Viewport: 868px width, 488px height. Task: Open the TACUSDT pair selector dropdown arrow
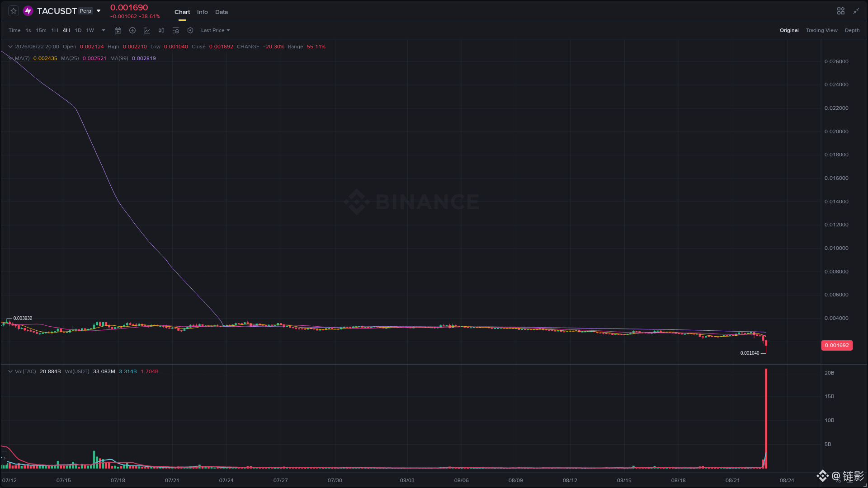click(99, 11)
